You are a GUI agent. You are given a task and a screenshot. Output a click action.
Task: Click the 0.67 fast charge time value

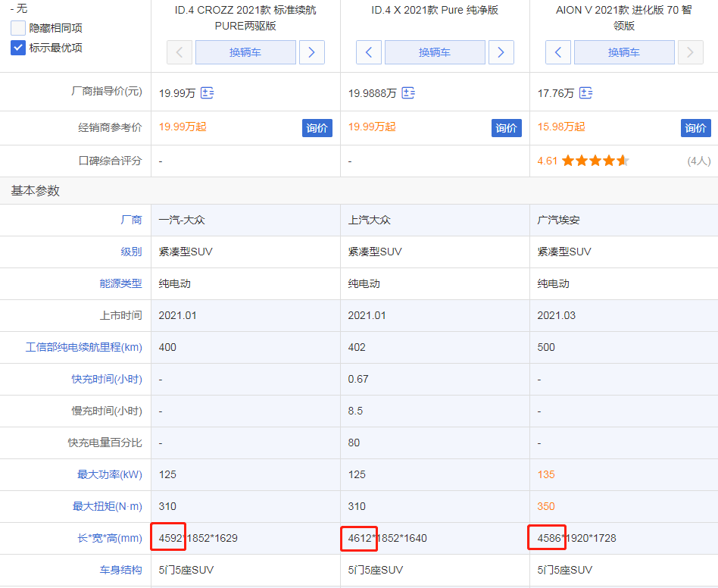358,379
